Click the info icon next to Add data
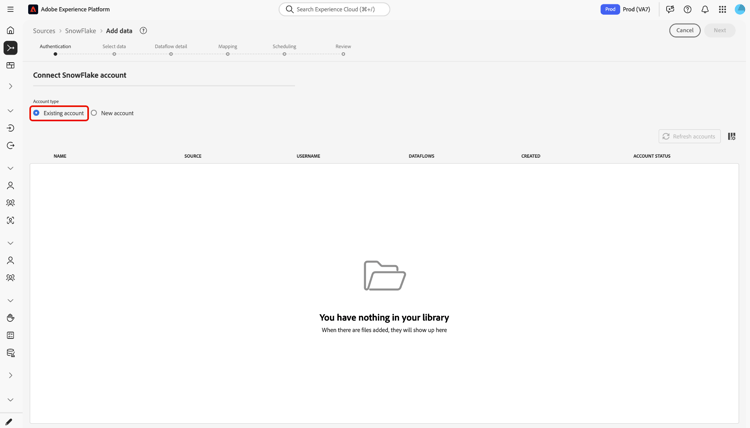 143,31
